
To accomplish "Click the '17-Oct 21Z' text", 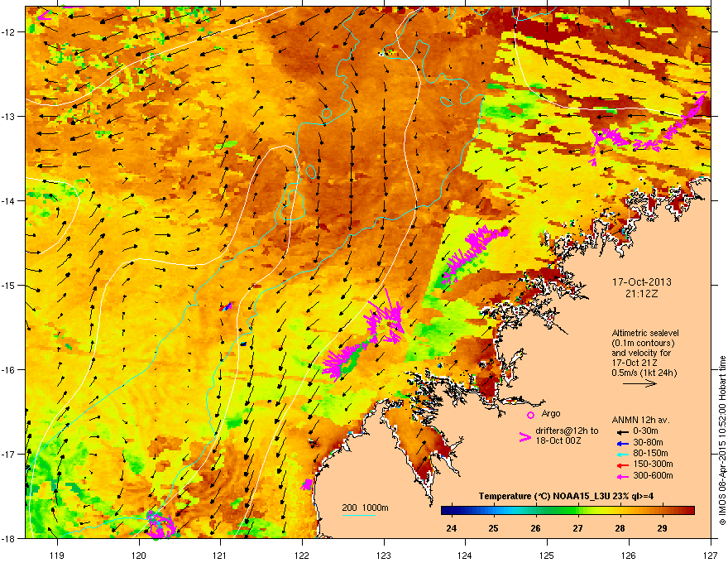I will click(634, 363).
